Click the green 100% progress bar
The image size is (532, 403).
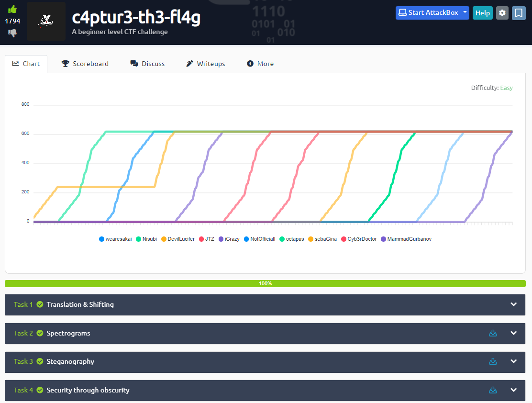point(266,283)
